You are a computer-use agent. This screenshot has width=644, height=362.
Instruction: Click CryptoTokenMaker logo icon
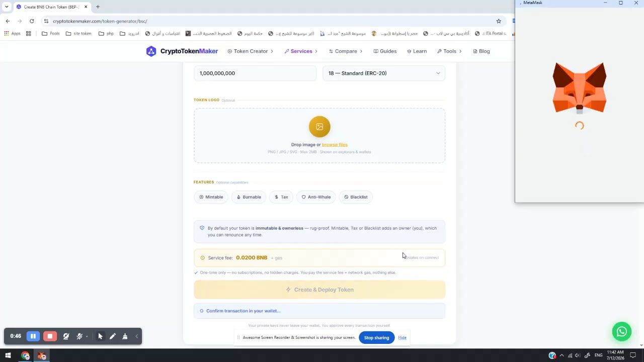(151, 51)
